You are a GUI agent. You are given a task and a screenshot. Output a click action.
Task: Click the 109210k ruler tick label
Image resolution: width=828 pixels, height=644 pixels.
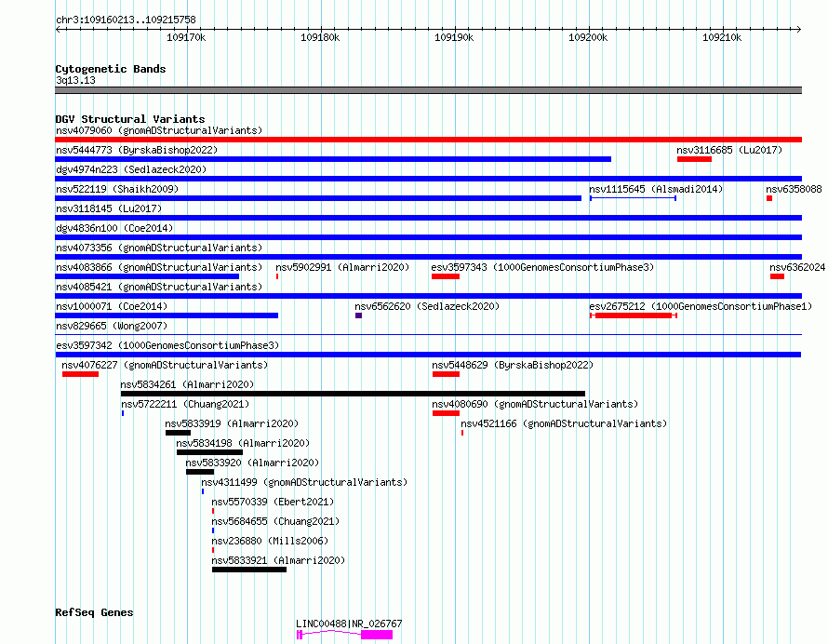click(722, 37)
